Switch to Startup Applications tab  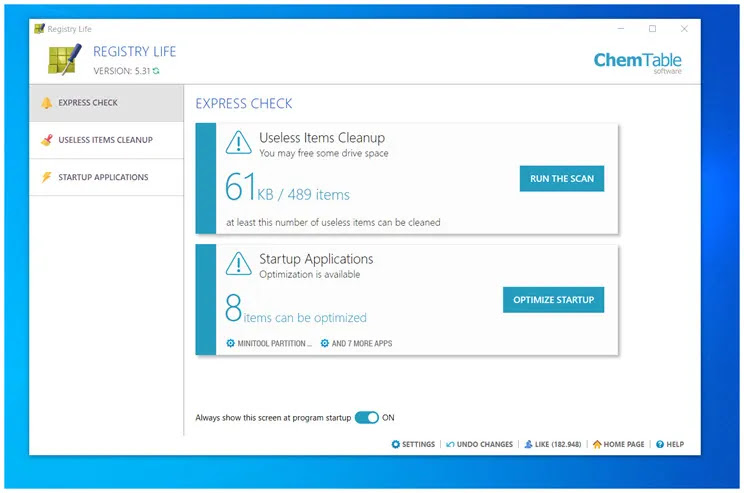[x=106, y=177]
